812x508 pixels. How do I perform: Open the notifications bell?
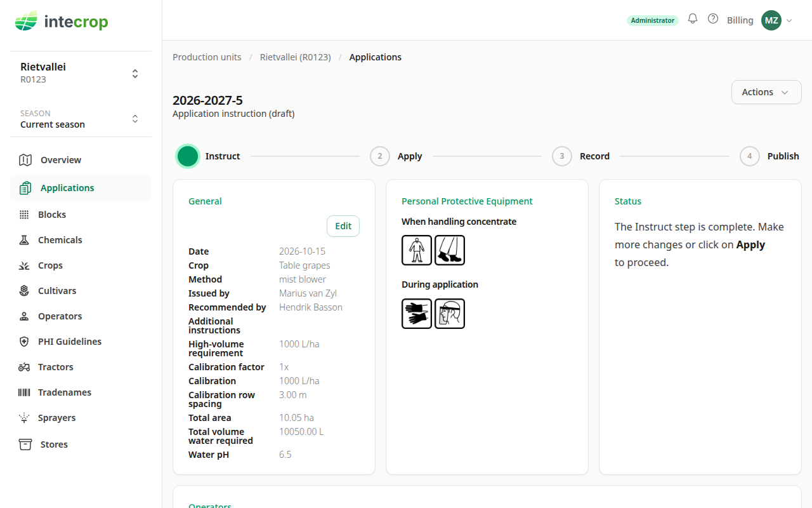(x=693, y=19)
